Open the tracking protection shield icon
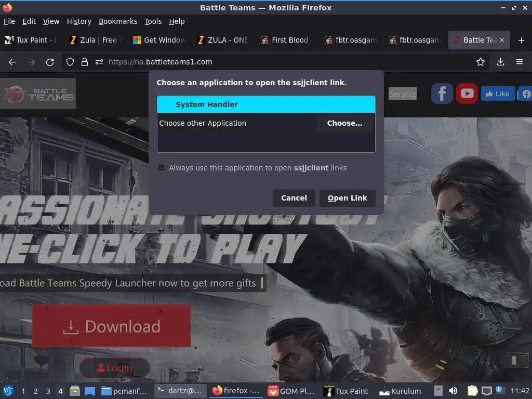This screenshot has width=532, height=399. [x=70, y=62]
